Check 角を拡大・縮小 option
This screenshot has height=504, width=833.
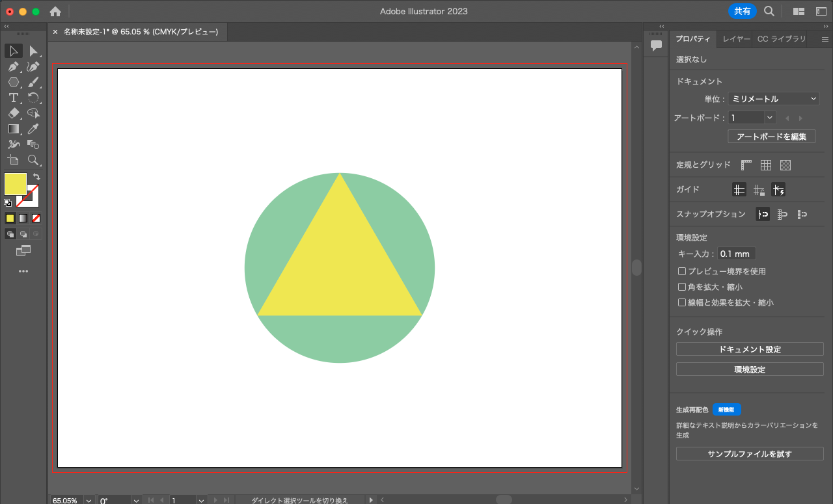click(682, 287)
